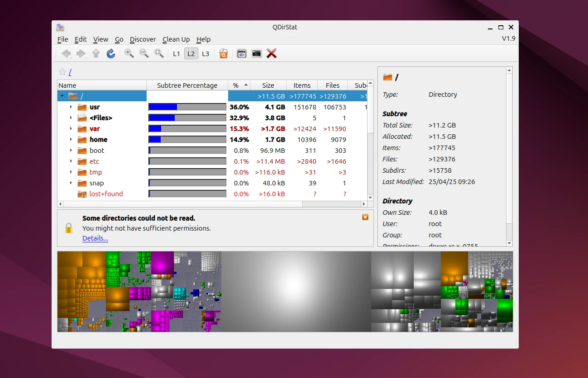Click the red X delete icon
Image resolution: width=588 pixels, height=378 pixels.
(x=272, y=54)
